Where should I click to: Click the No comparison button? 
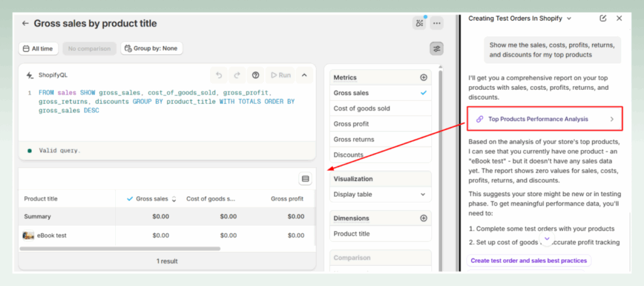pyautogui.click(x=89, y=48)
